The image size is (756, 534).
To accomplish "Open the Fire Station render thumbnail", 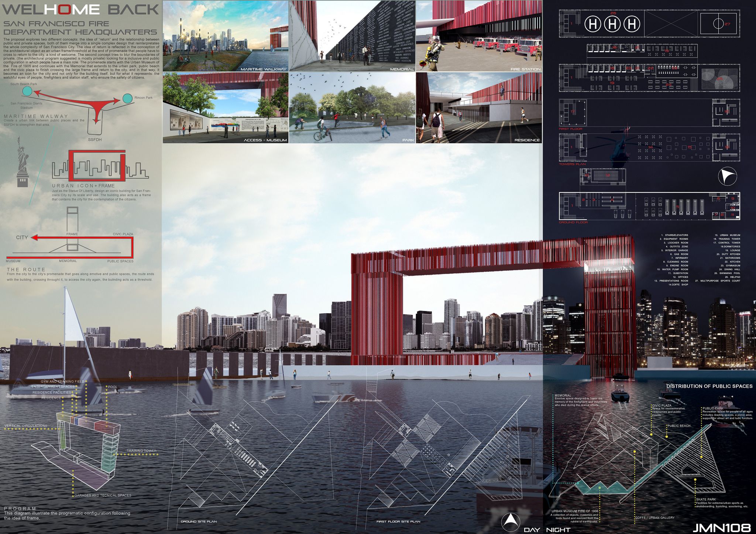I will pyautogui.click(x=479, y=36).
